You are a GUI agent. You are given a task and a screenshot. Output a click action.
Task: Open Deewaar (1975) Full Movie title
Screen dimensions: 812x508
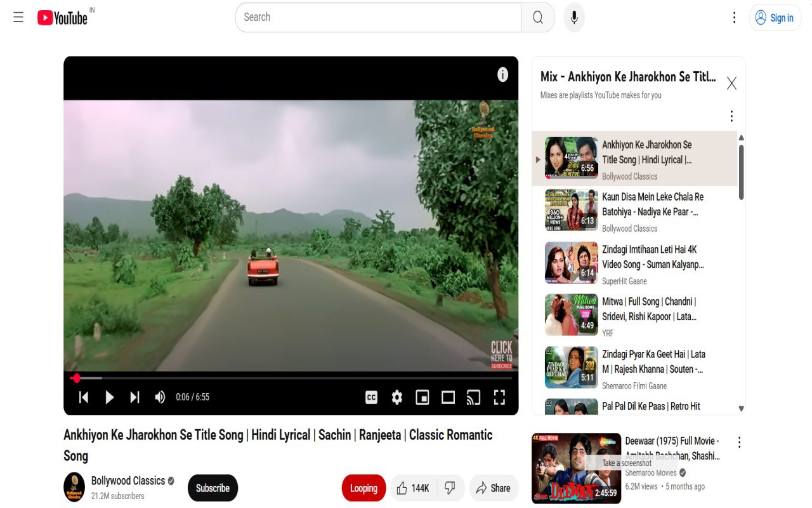point(672,448)
